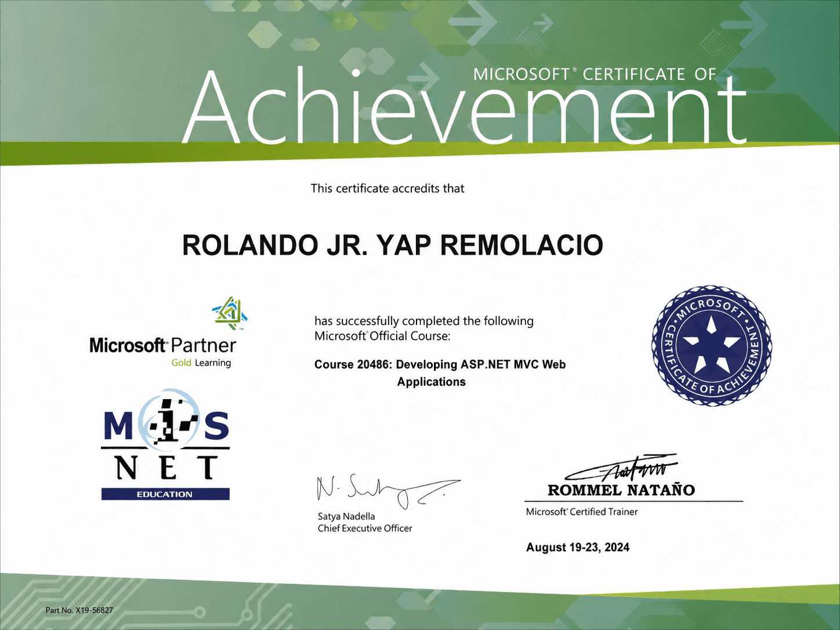Click the name "ROMMEL NATAÑO"

tap(621, 490)
